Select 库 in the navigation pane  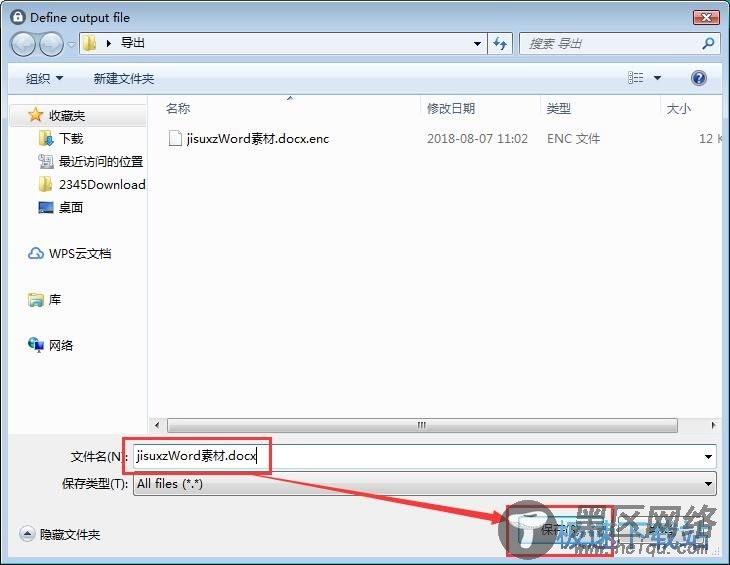55,299
